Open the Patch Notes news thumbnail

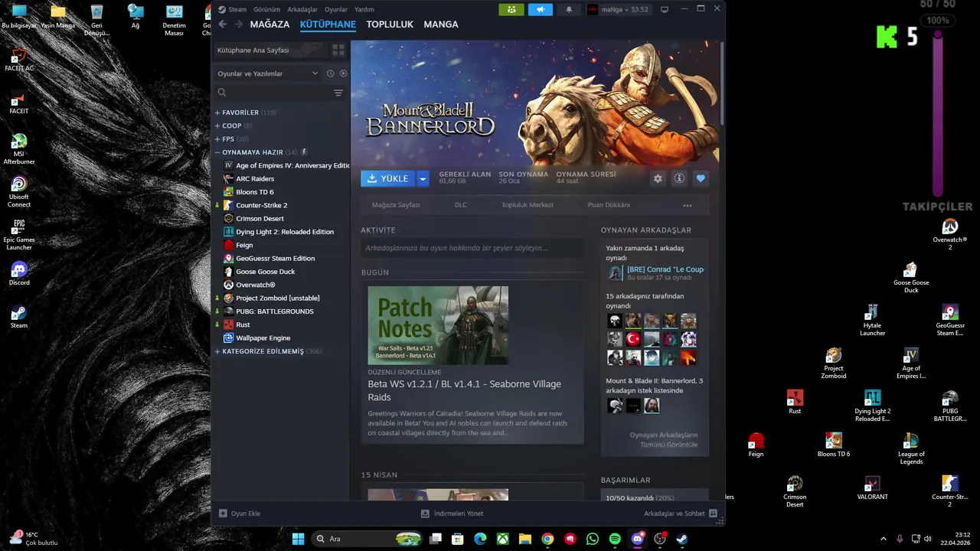coord(438,325)
